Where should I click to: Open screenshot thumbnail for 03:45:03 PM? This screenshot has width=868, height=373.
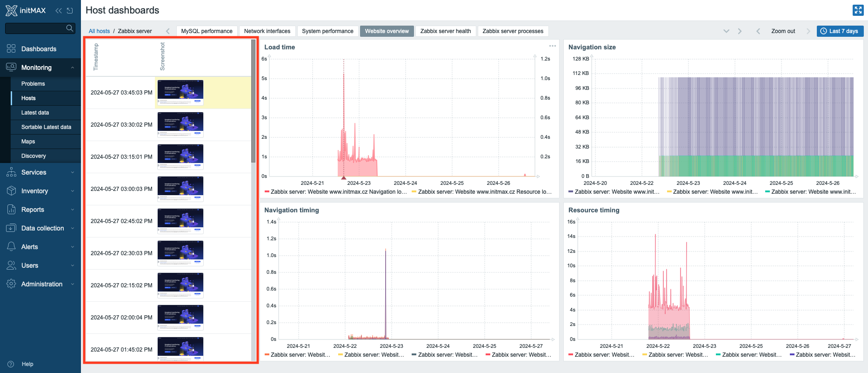180,93
